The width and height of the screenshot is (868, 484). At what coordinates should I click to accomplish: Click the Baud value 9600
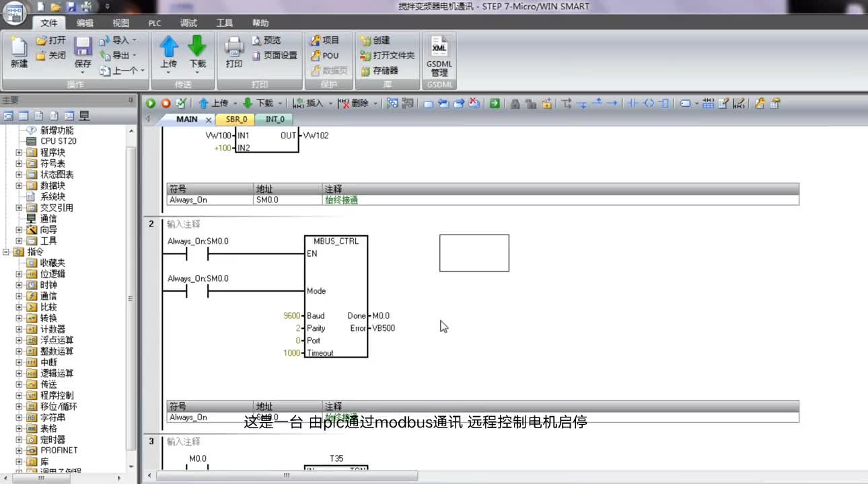point(293,316)
